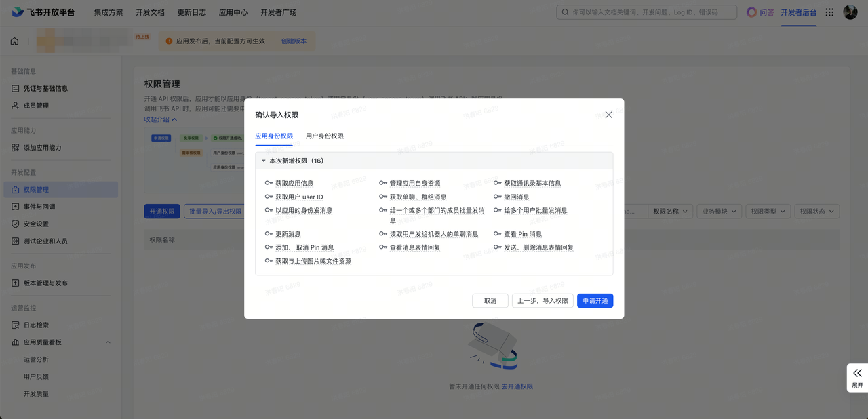The width and height of the screenshot is (868, 419).
Task: Switch to 用户身份权限 tab
Action: 325,136
